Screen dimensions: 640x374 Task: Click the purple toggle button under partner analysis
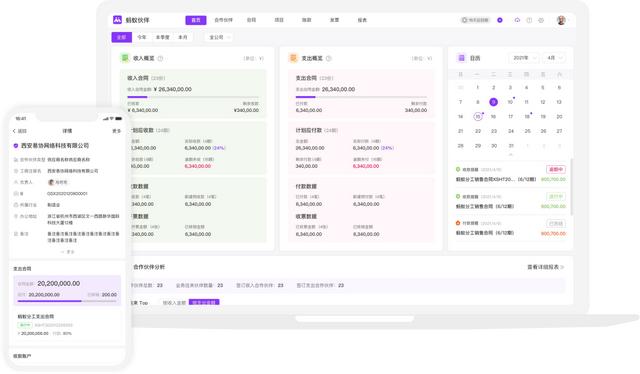[x=204, y=302]
